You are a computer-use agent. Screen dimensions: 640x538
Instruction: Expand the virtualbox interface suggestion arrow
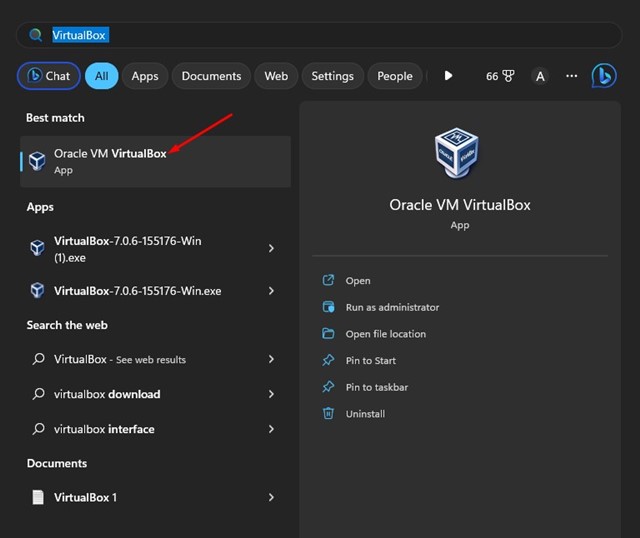tap(271, 429)
